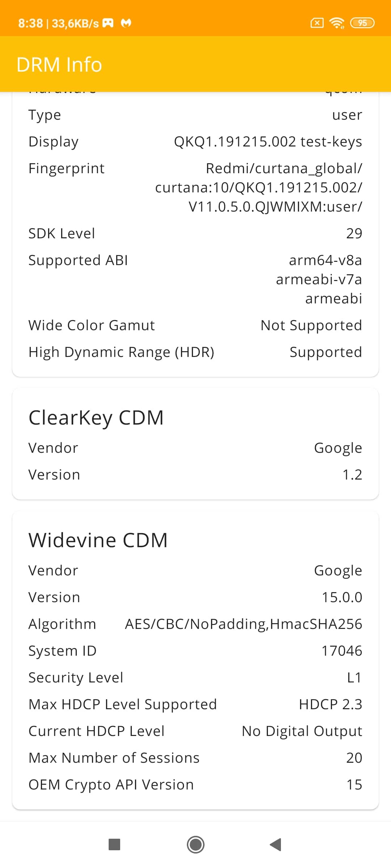The image size is (391, 868).
Task: Tap the ClearKey CDM section heading
Action: click(x=96, y=417)
